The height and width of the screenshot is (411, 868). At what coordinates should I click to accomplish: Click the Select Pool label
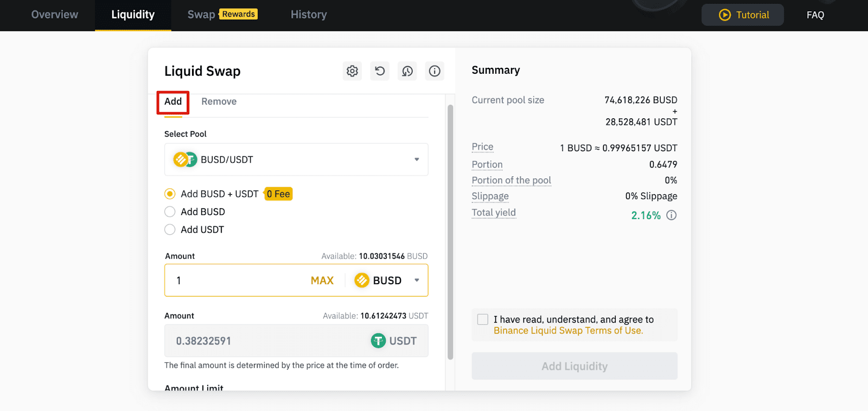[186, 134]
